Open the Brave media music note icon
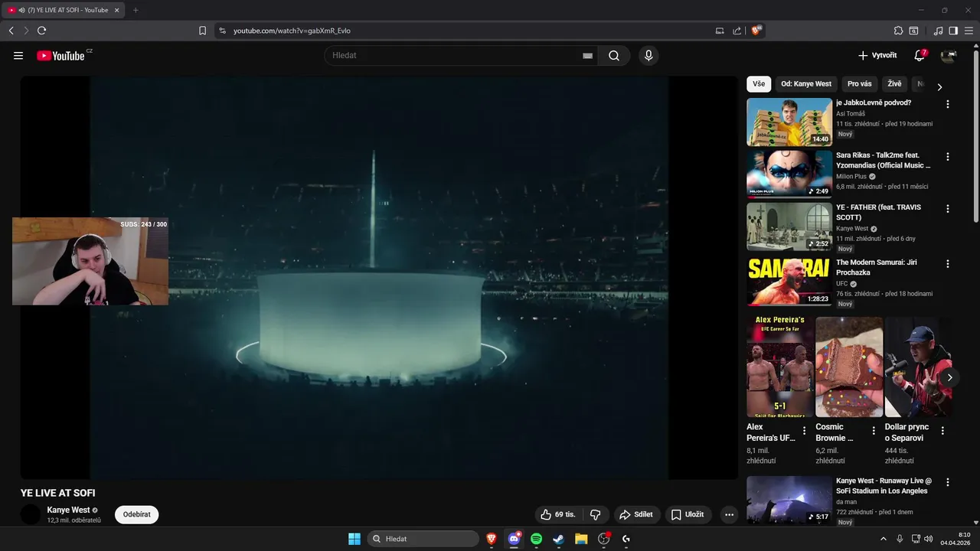This screenshot has width=980, height=551. 938,31
